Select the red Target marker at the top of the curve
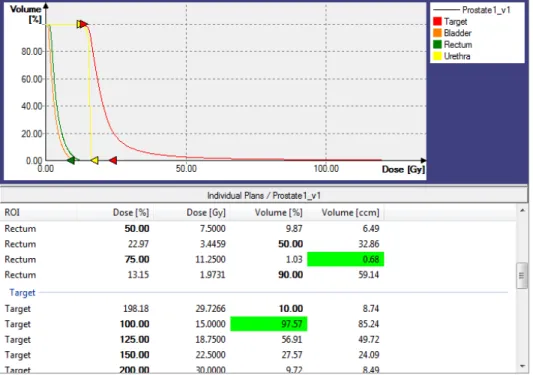This screenshot has width=533, height=375. pos(84,24)
